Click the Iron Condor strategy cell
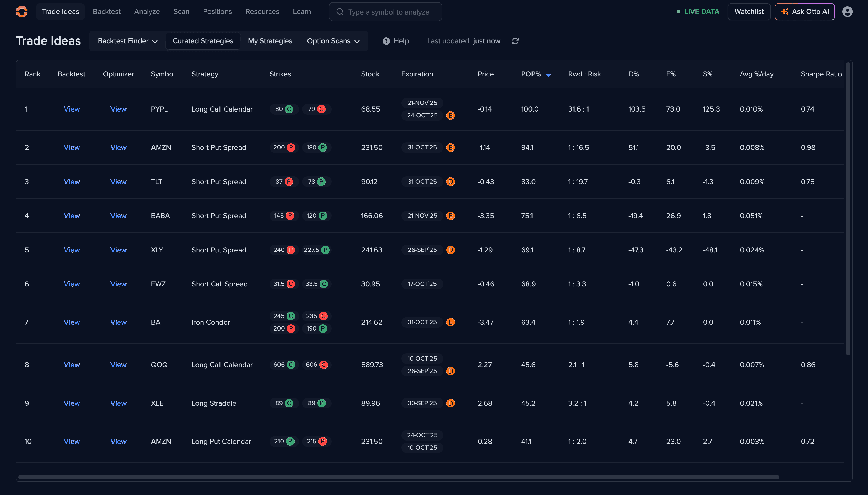This screenshot has height=495, width=868. (x=211, y=322)
